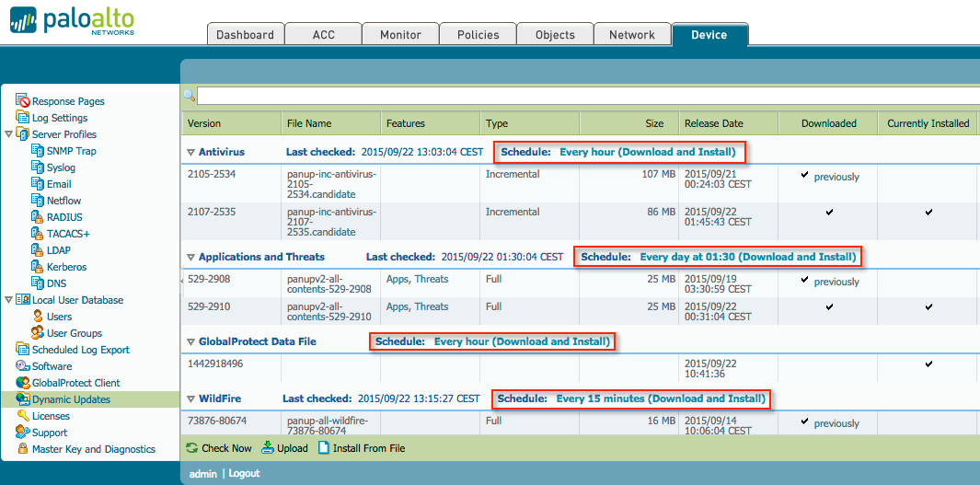Focus the search input field
980x485 pixels.
(588, 96)
